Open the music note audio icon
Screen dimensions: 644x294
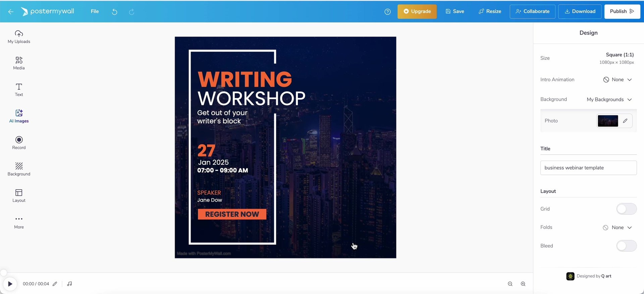69,284
